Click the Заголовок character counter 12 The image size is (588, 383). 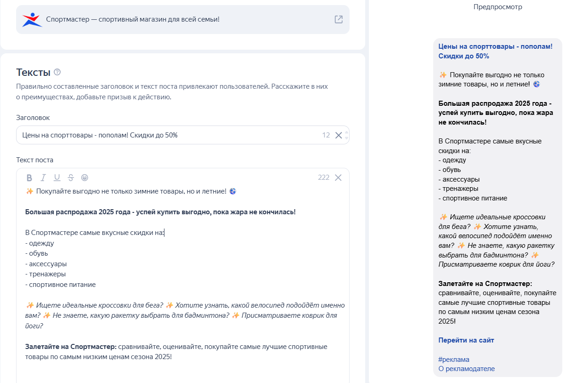326,135
